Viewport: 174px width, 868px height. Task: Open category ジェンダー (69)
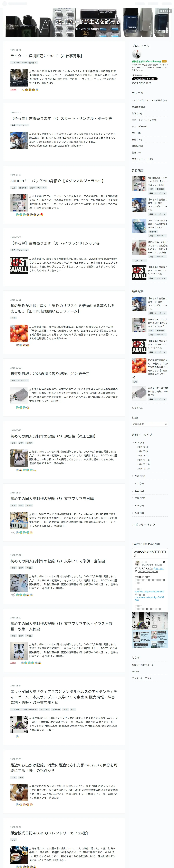pos(139,126)
